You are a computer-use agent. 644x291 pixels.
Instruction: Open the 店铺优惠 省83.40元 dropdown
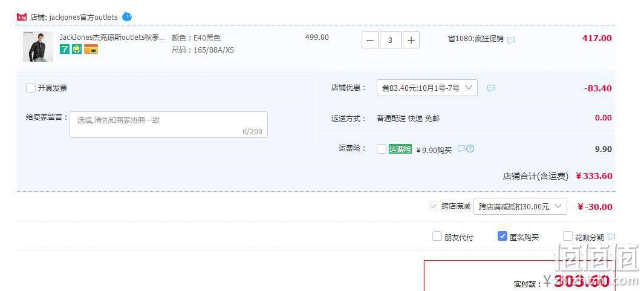[427, 88]
